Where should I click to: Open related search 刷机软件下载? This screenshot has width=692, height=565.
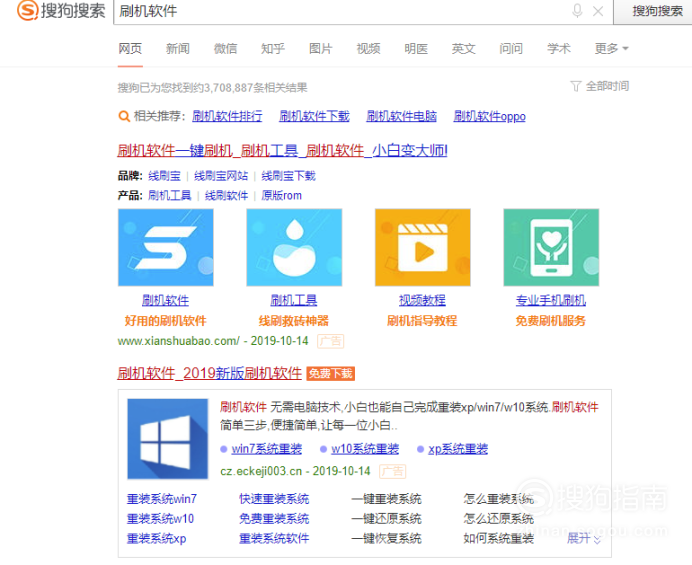click(x=314, y=116)
